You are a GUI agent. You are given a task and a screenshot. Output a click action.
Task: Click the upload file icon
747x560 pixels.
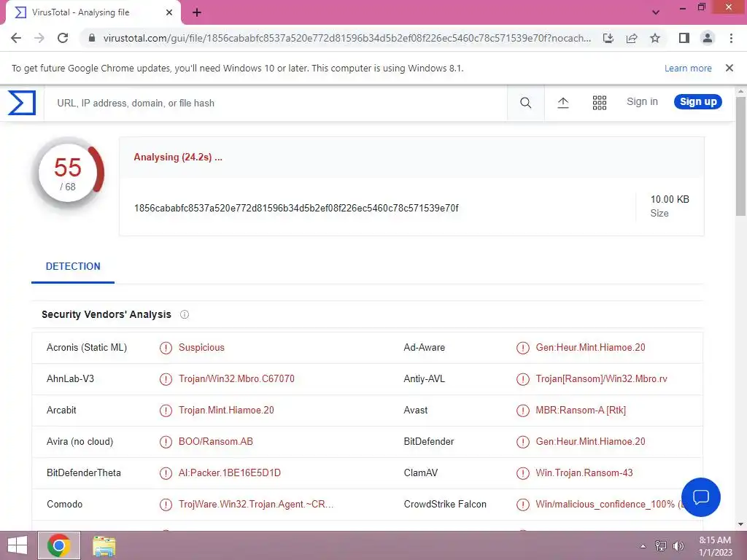coord(563,103)
